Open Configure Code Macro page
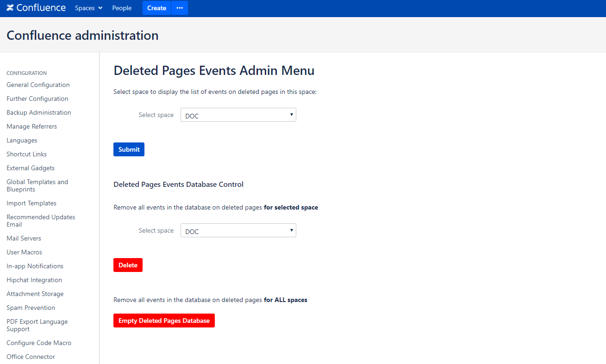The width and height of the screenshot is (606, 364). click(39, 343)
